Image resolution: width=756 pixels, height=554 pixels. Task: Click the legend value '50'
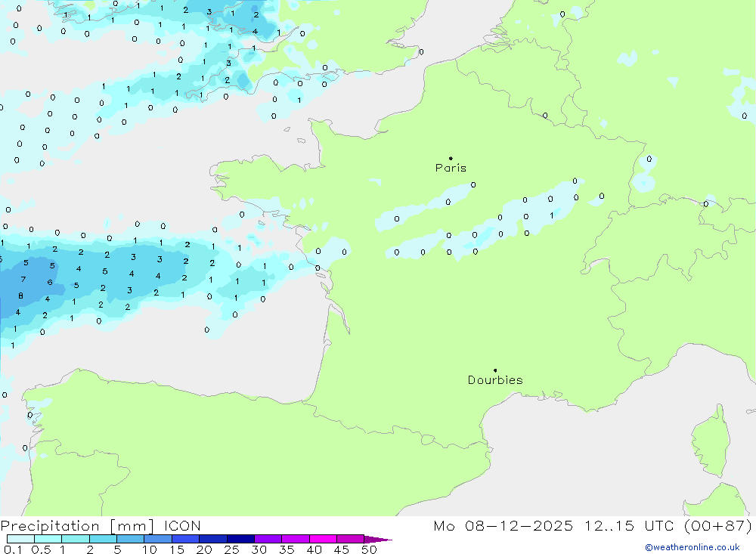(369, 549)
